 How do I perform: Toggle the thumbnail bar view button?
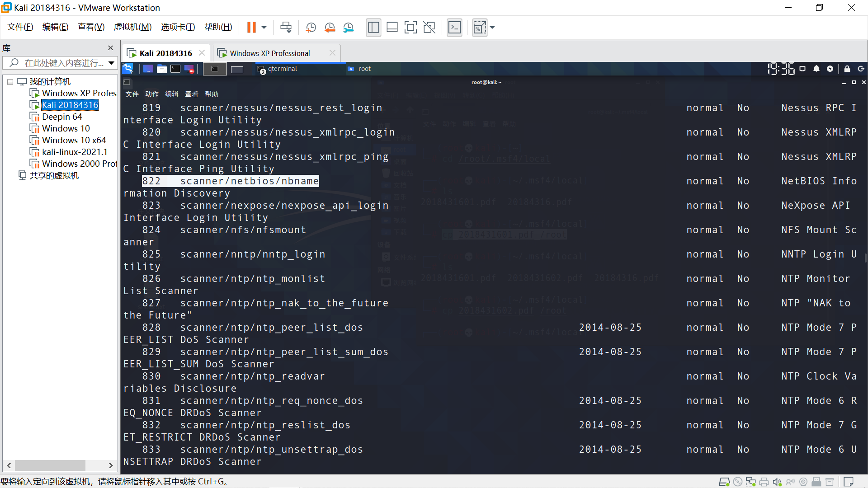point(392,28)
